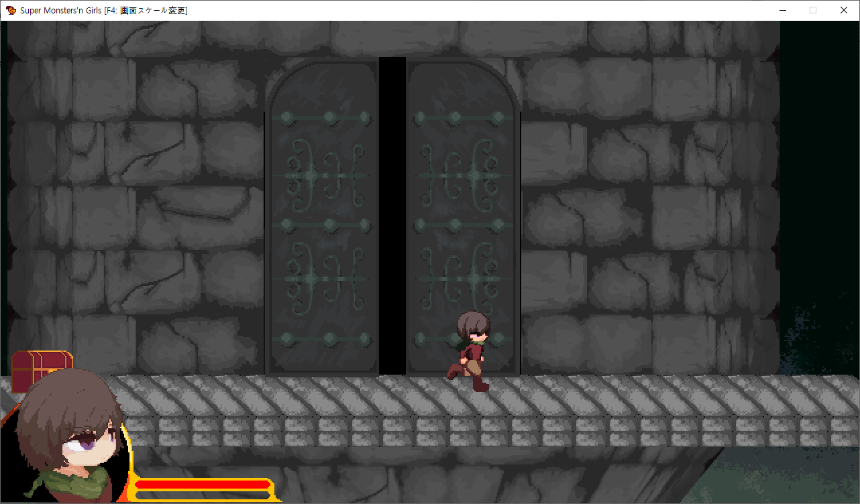Click the empty gauge below the health bar
Image resolution: width=860 pixels, height=504 pixels.
click(203, 496)
